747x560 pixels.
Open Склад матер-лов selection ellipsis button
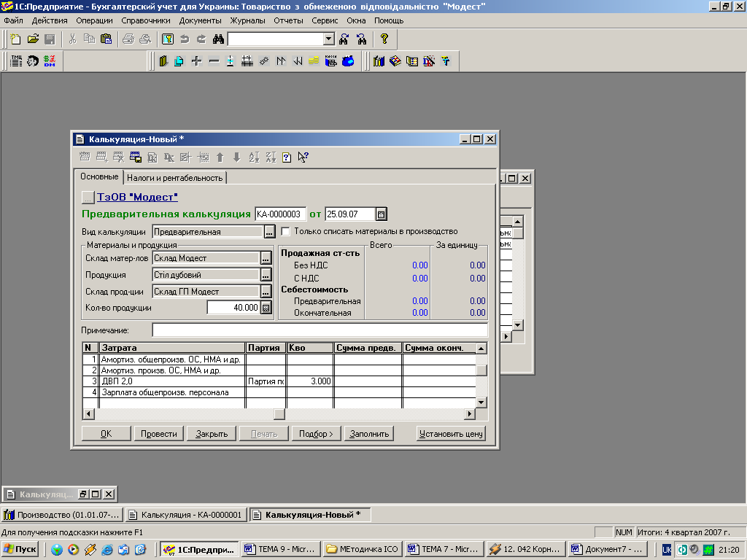click(x=266, y=258)
